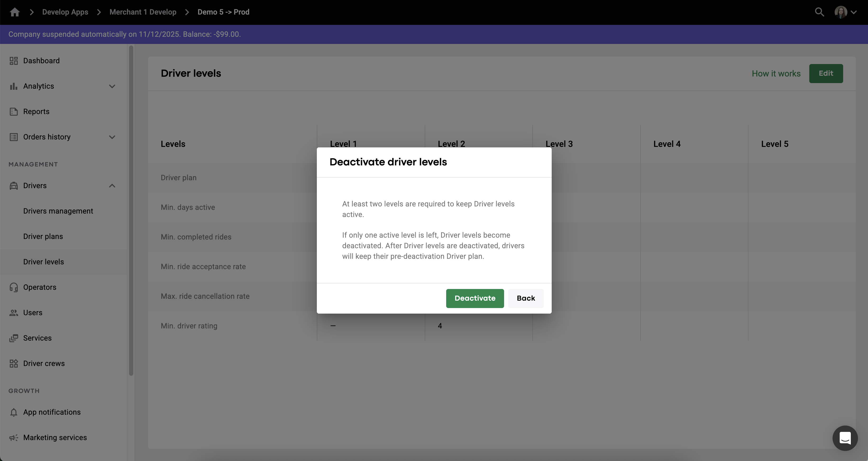Click Merchant 1 Develop breadcrumb
Screen dimensions: 868x461
click(x=143, y=12)
